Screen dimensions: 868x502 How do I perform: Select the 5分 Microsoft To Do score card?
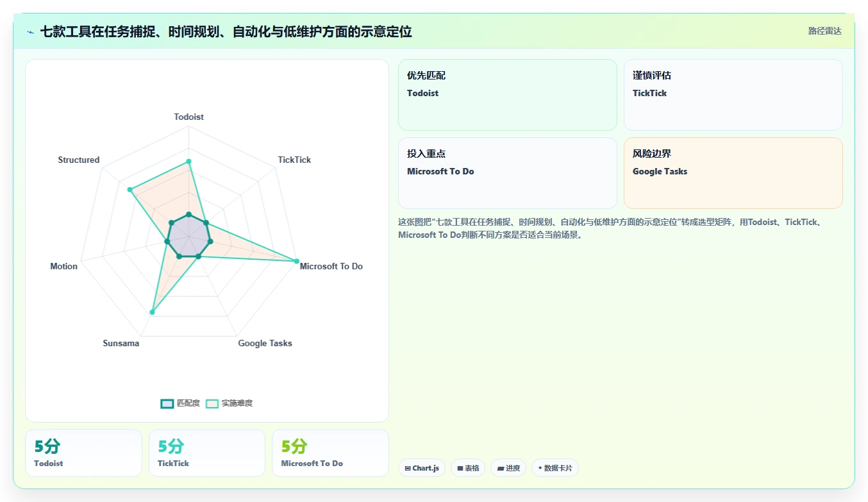[x=330, y=453]
